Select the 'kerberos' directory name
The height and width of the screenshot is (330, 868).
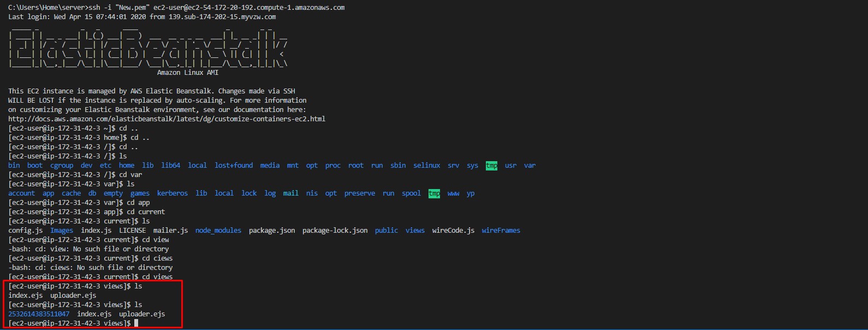[173, 193]
